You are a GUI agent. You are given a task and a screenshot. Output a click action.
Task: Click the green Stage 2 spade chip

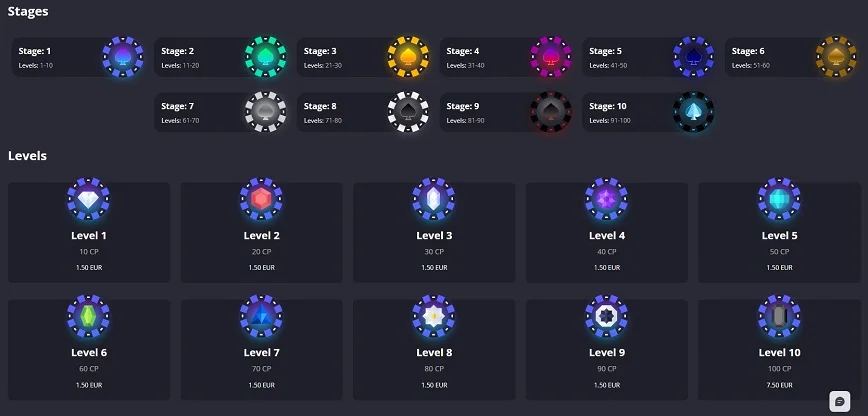(x=266, y=57)
